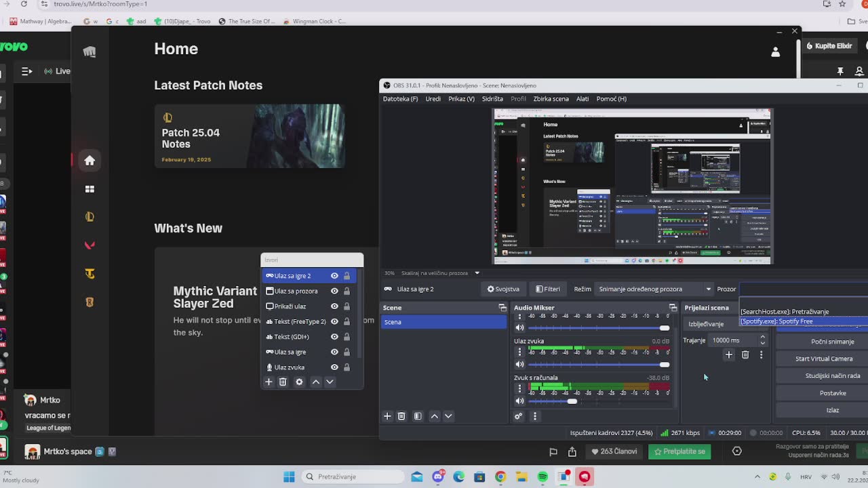
Task: Open Ulaz zvuka three-dot options
Action: point(520,352)
